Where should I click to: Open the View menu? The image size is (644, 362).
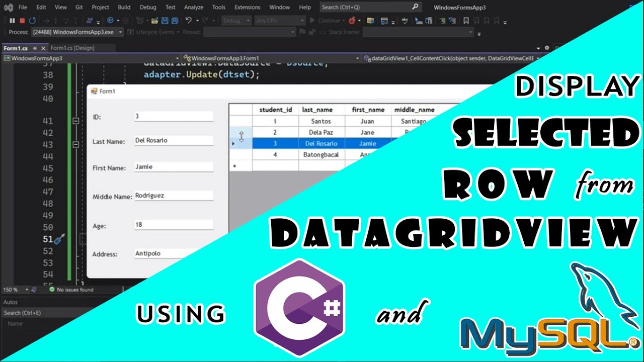(60, 7)
